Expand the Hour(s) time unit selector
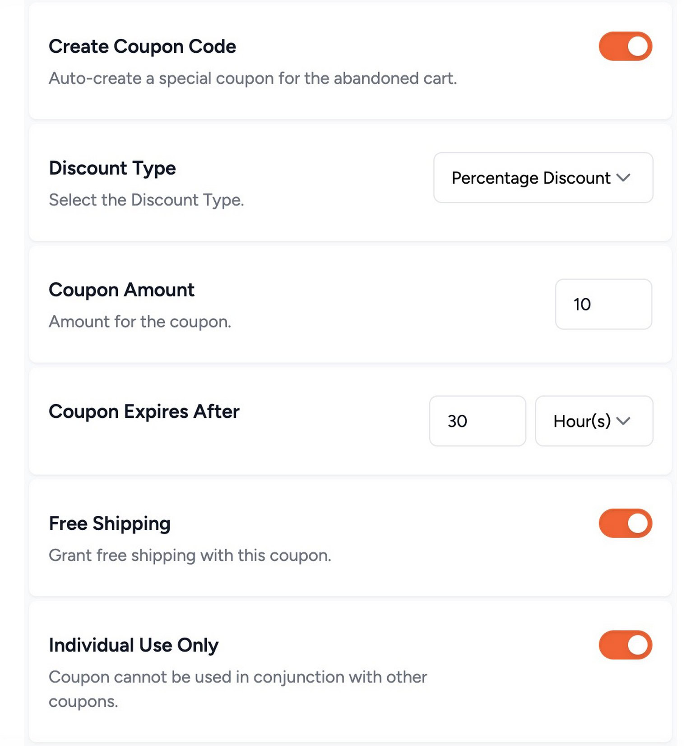This screenshot has height=746, width=700. [x=593, y=421]
